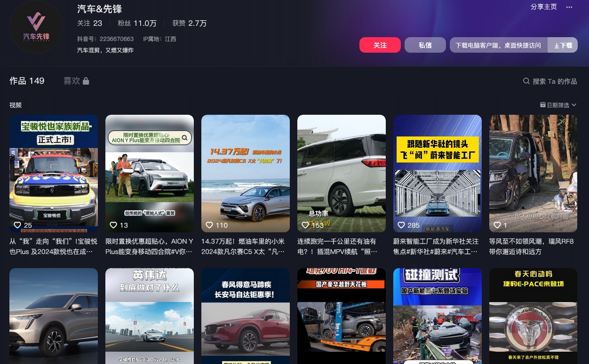Open the 宝骏悦也家族新品 video thumbnail
The image size is (589, 364).
click(54, 174)
